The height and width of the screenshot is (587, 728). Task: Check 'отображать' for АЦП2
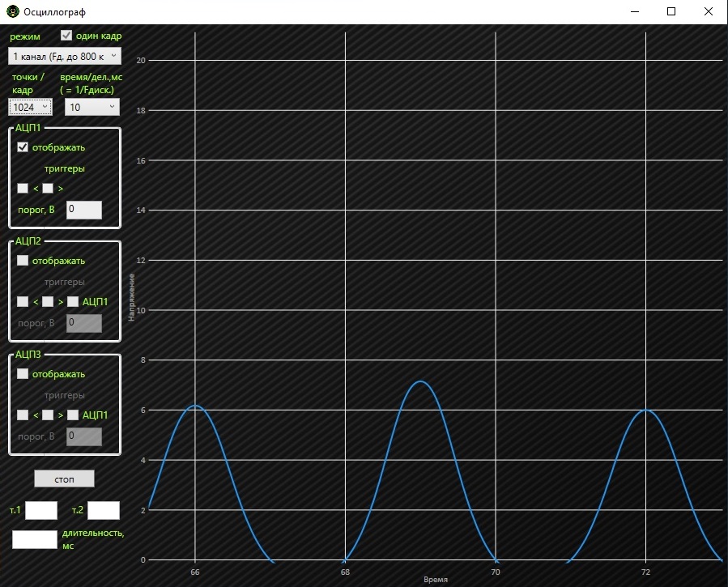[23, 261]
